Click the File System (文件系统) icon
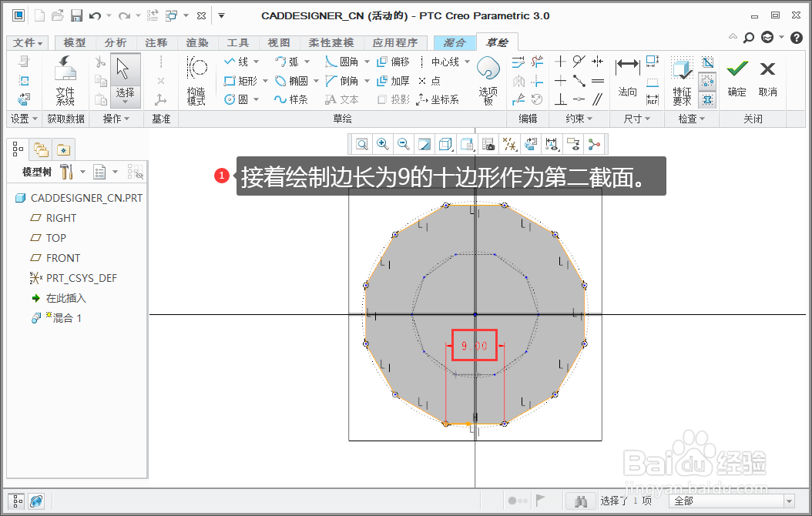 (65, 80)
